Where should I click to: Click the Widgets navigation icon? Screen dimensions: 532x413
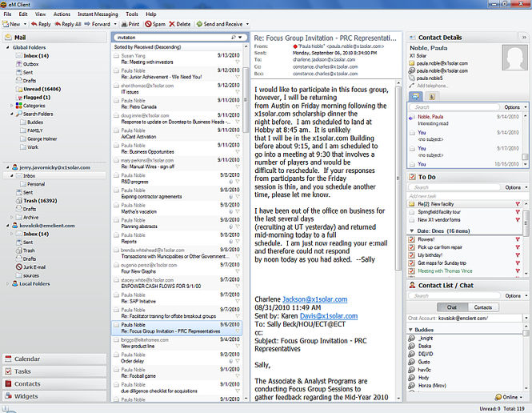pyautogui.click(x=8, y=396)
